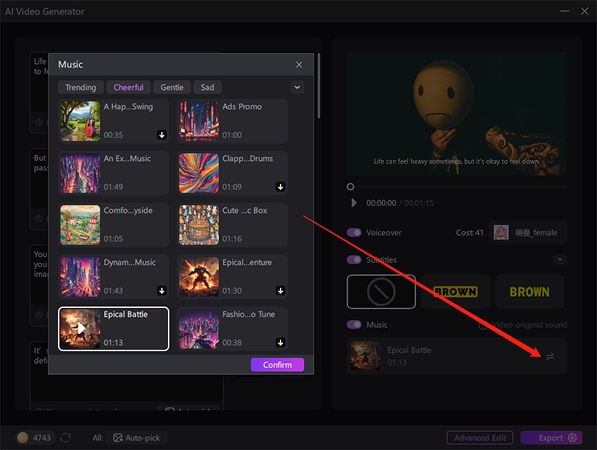Download the A Hap...Swing track

(x=162, y=135)
